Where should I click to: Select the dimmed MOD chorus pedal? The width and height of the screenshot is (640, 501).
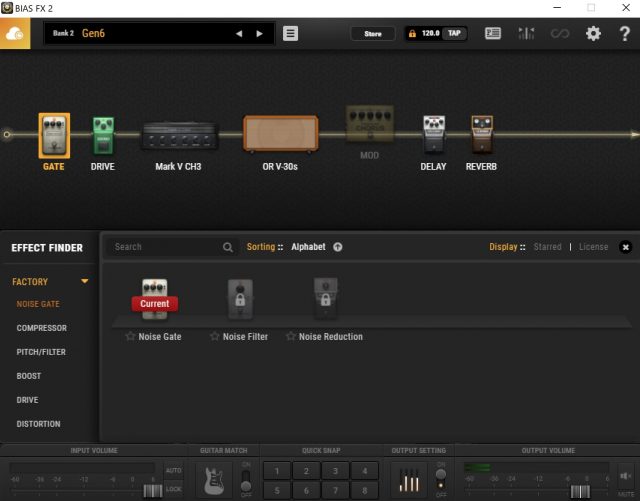click(x=370, y=123)
